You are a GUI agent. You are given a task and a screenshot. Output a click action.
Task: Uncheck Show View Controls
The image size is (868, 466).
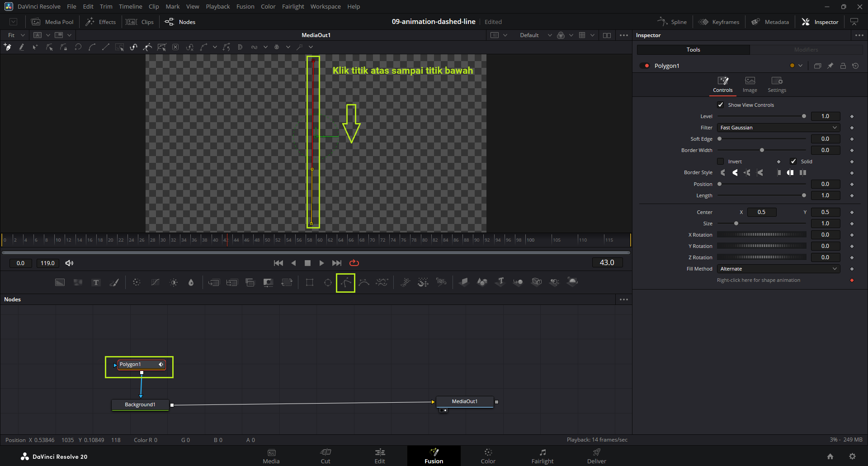[721, 105]
